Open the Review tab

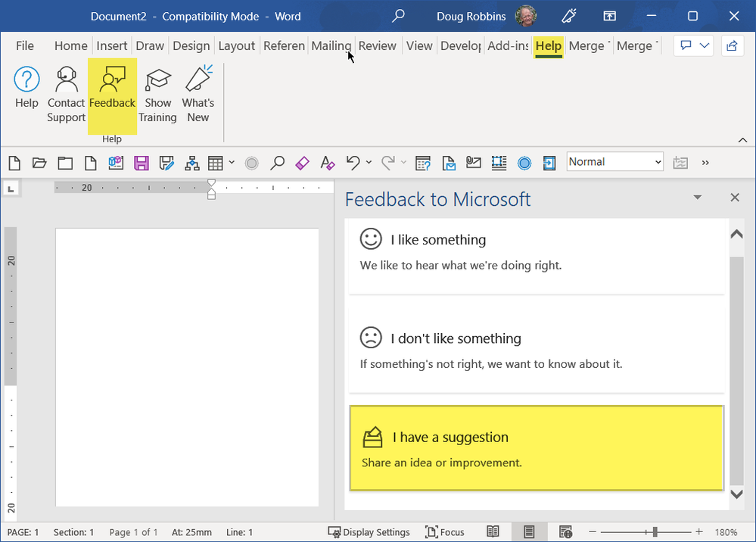pos(377,46)
